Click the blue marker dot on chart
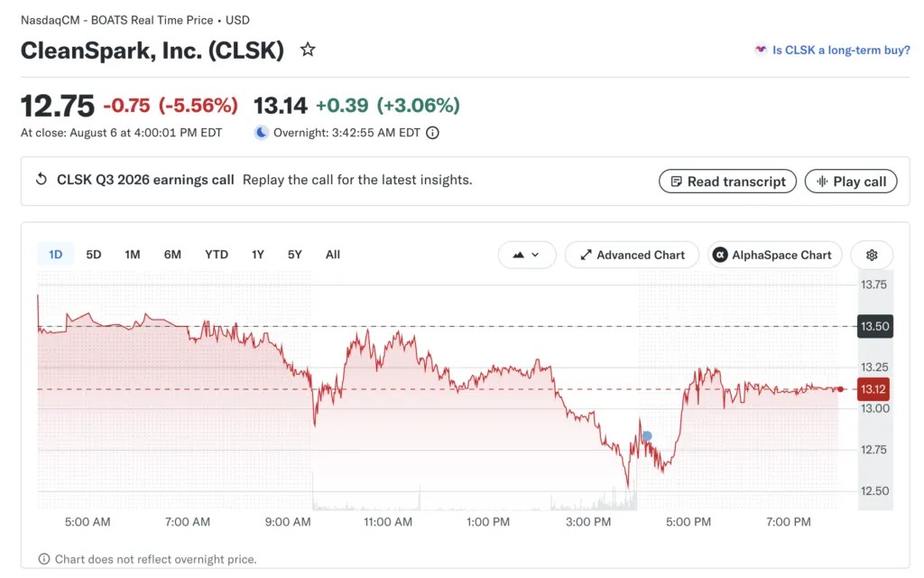This screenshot has width=924, height=578. [647, 436]
